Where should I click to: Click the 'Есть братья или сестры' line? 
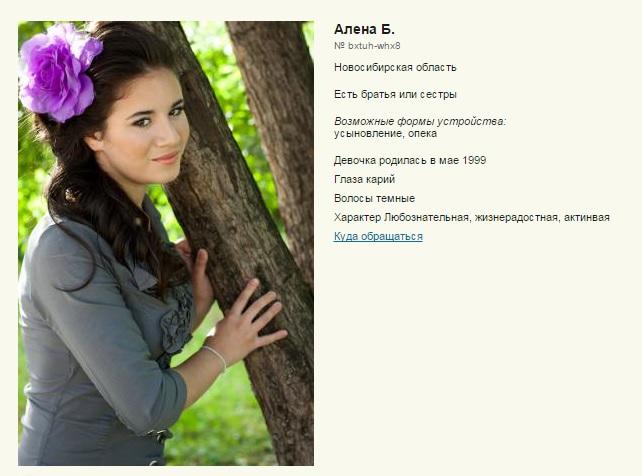coord(395,94)
